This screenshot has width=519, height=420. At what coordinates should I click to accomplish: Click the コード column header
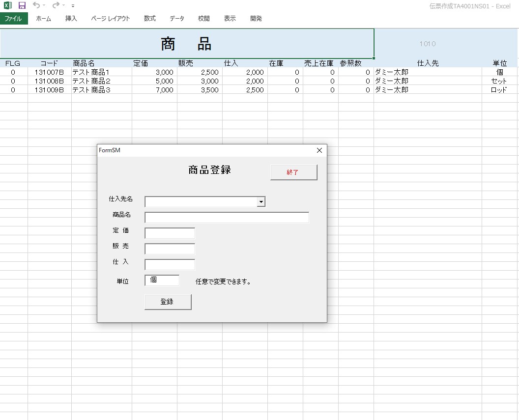pyautogui.click(x=49, y=63)
